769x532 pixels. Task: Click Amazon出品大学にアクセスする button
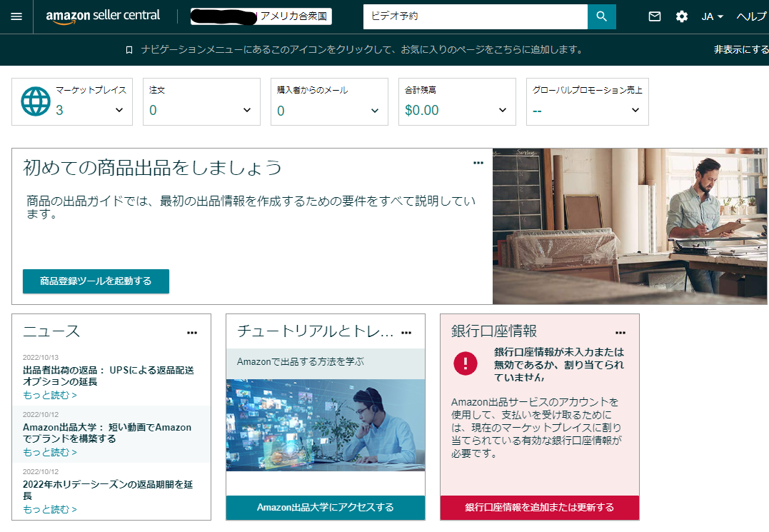(x=325, y=508)
